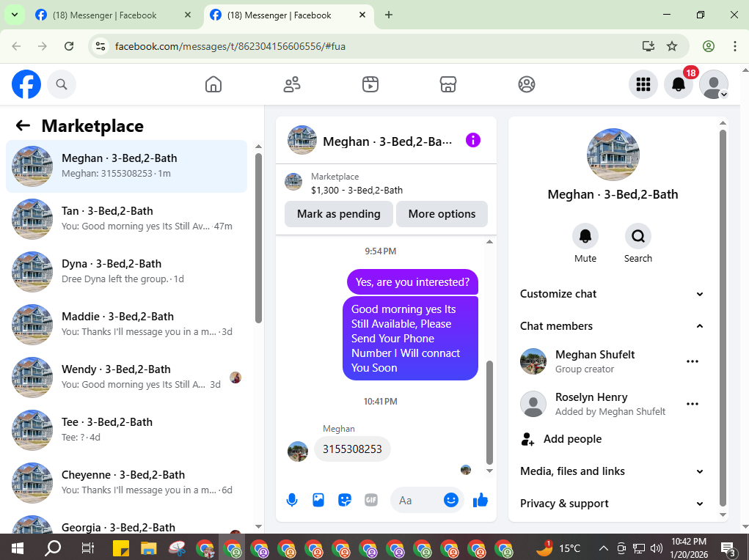Send a voice clip with microphone icon
749x560 pixels.
click(292, 500)
